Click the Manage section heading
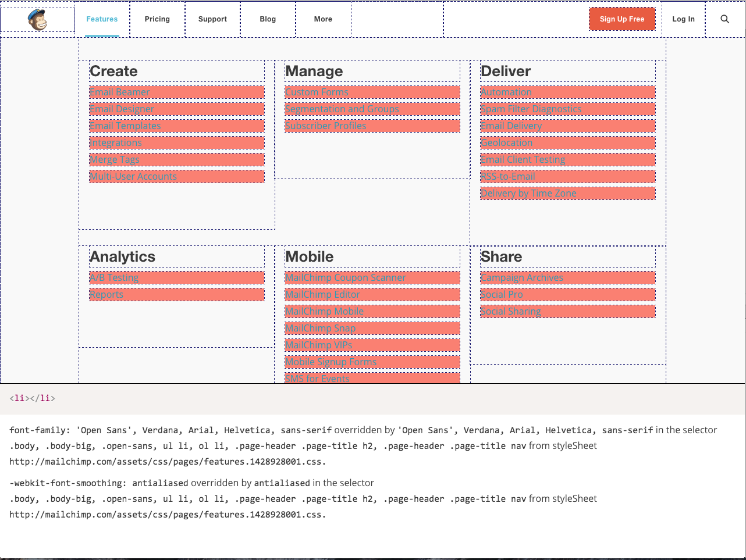This screenshot has height=560, width=746. [x=314, y=71]
